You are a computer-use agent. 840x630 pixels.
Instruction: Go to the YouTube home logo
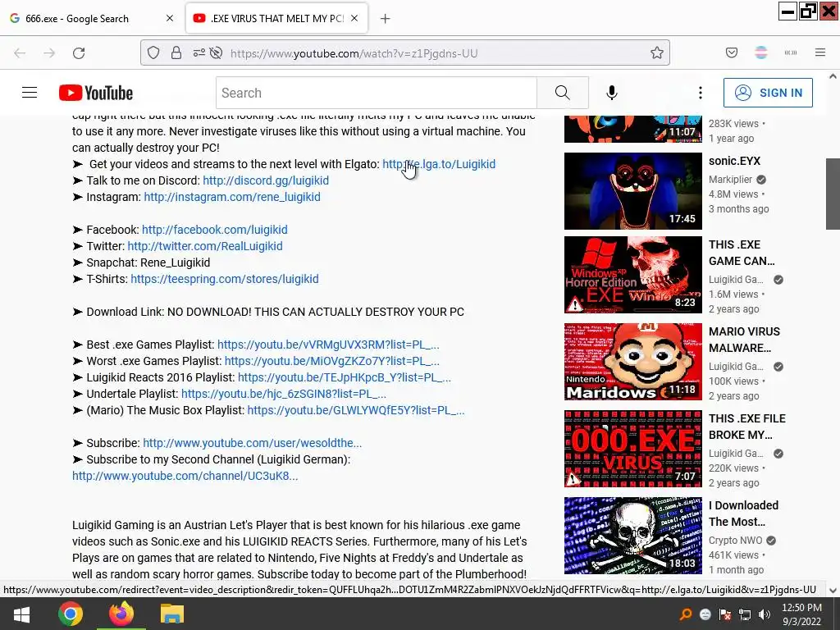pos(96,93)
